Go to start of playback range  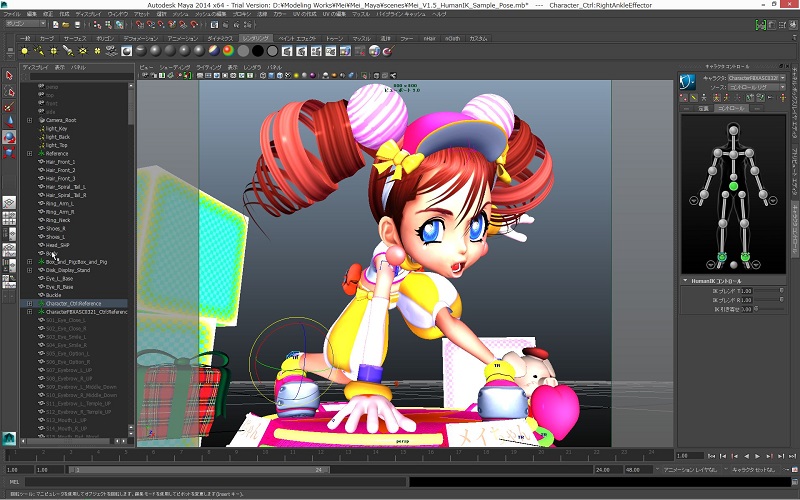tap(711, 456)
